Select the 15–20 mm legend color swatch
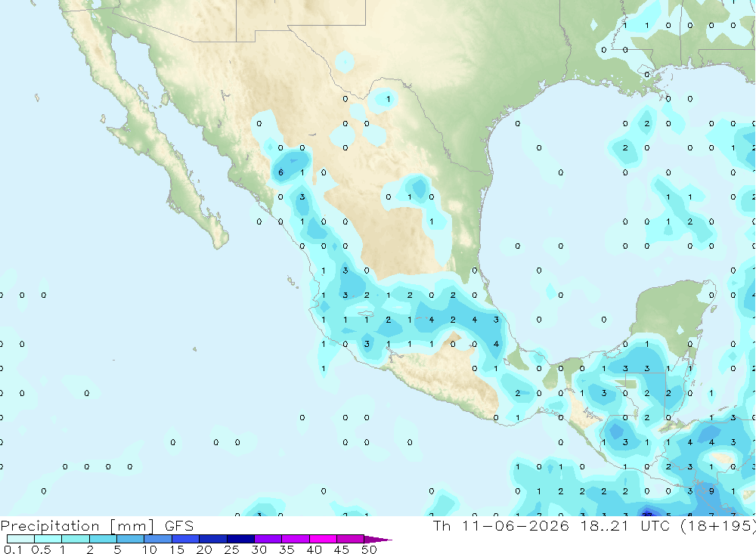756x554 pixels. [185, 539]
